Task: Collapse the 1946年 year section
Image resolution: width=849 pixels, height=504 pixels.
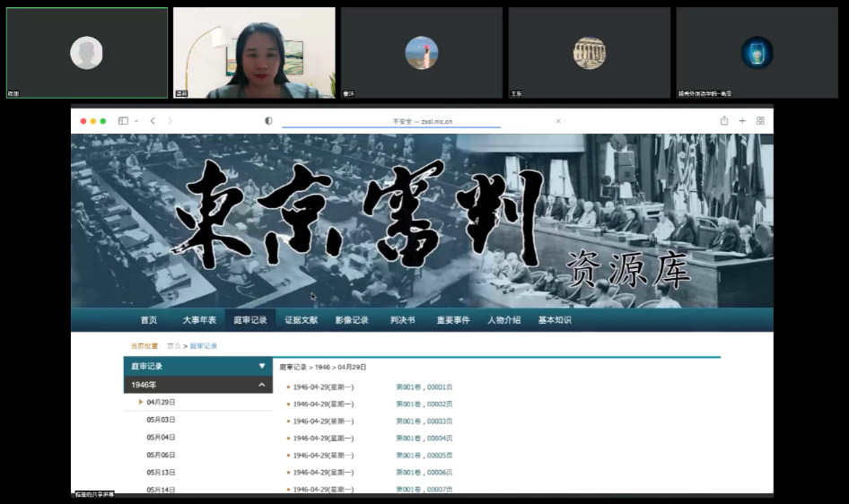Action: (262, 385)
